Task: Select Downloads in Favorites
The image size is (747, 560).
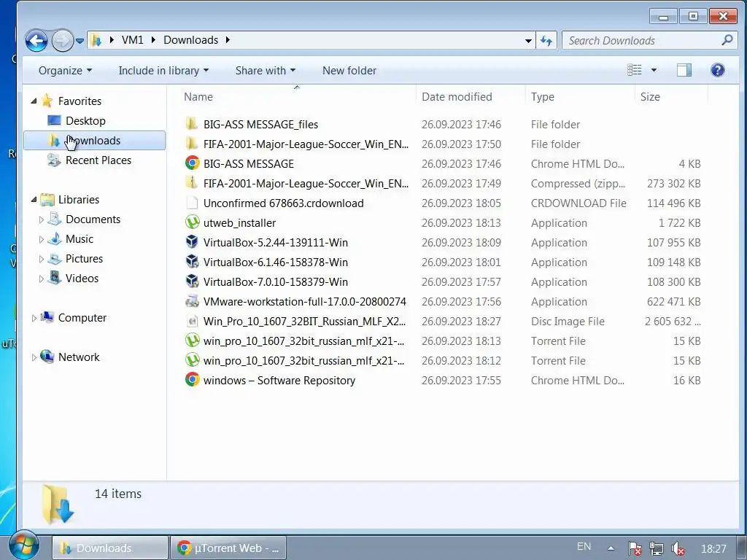Action: click(94, 141)
